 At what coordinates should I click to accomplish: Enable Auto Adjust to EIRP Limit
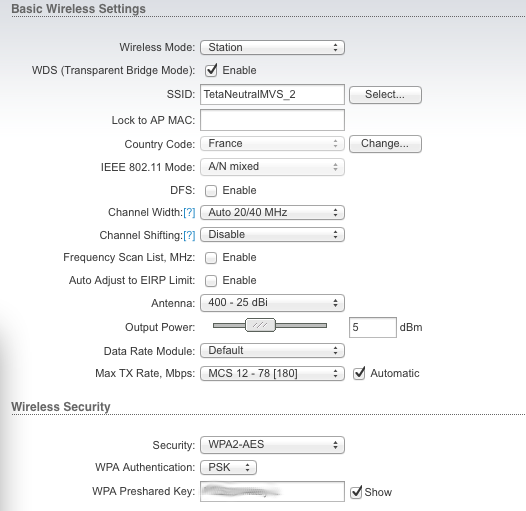coord(211,280)
